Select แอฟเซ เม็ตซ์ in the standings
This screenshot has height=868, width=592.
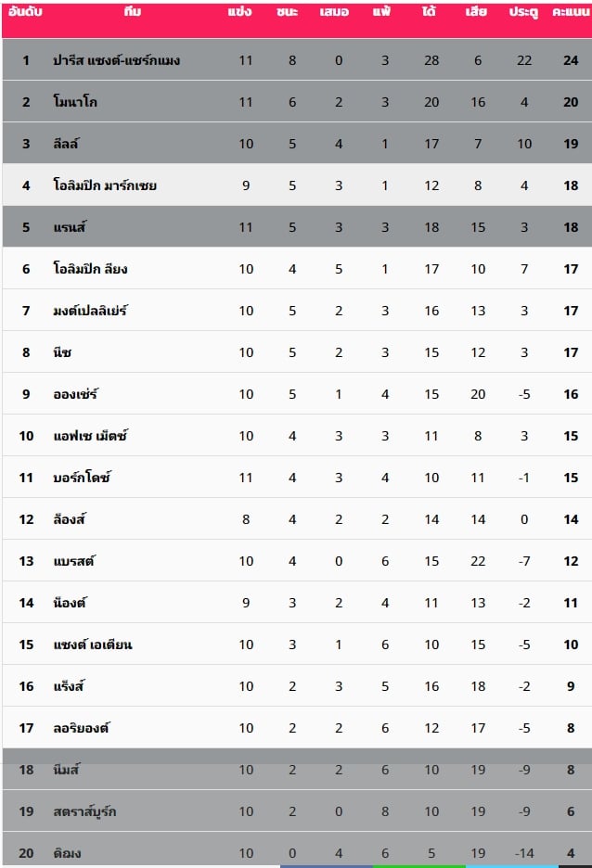click(x=90, y=436)
